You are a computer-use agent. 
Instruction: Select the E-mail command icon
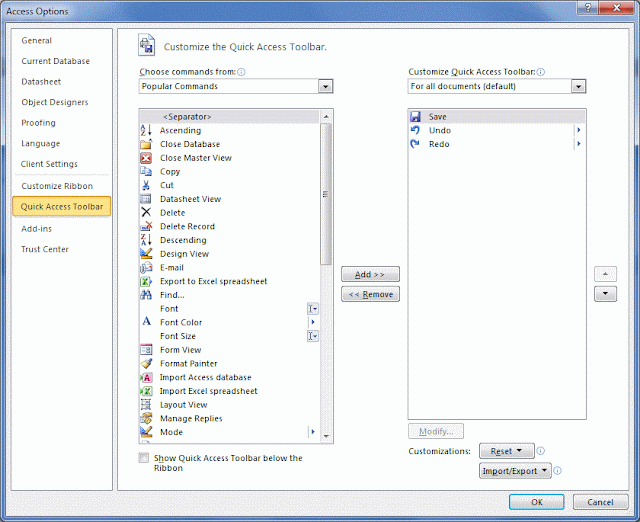coord(146,268)
